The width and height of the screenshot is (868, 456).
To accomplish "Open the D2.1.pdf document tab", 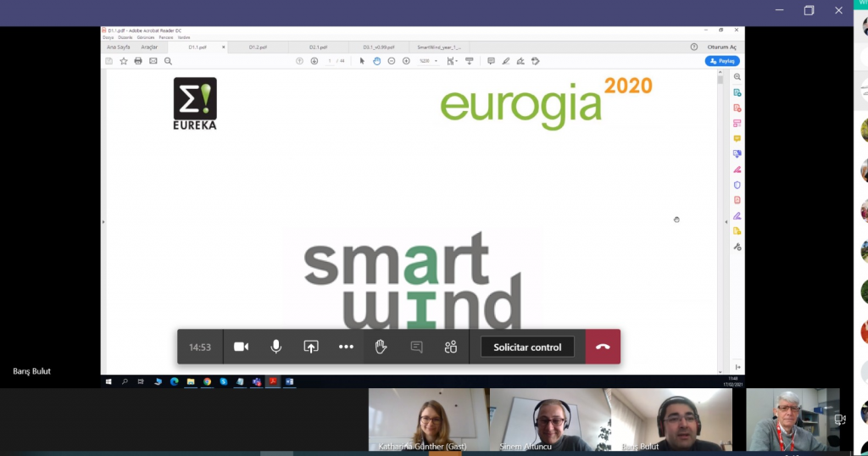I will click(319, 47).
